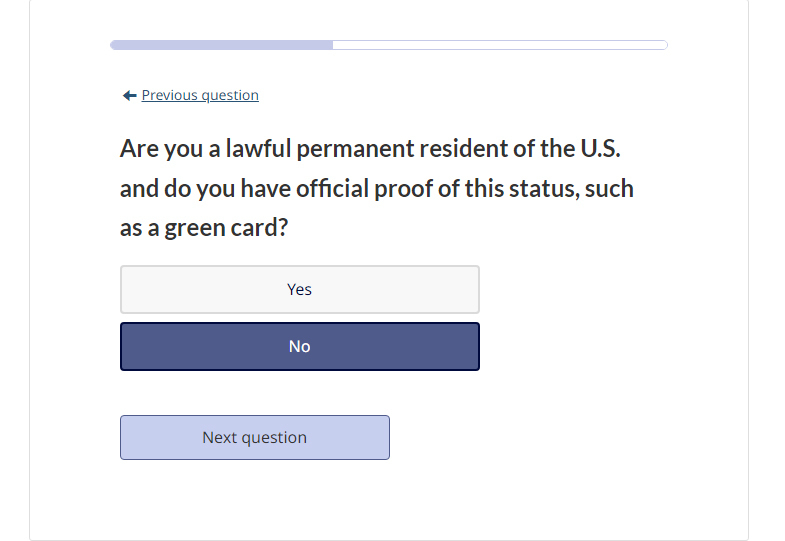Screen dimensions: 785x541
Task: Click the unfilled portion of the progress bar
Action: (500, 45)
